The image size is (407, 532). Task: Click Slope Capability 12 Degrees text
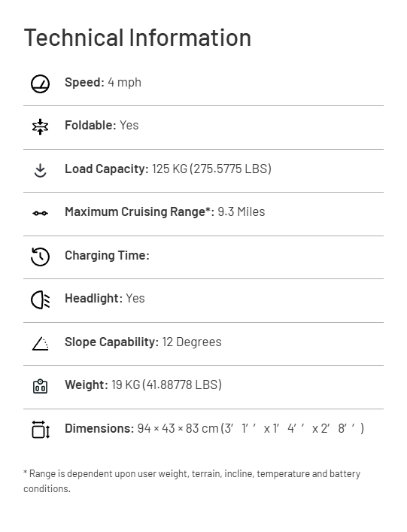point(143,342)
